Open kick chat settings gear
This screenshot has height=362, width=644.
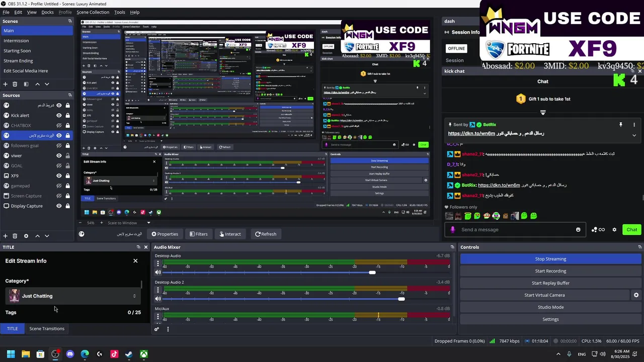[x=614, y=230]
